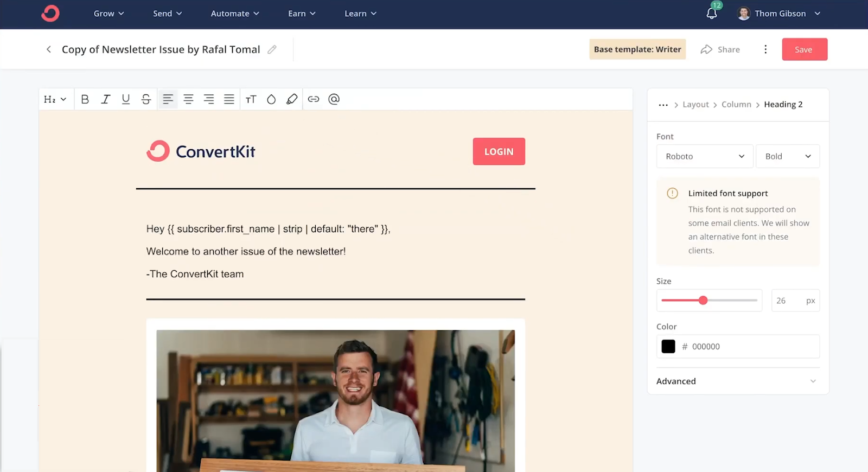Click Heading 2 in breadcrumb

tap(783, 105)
